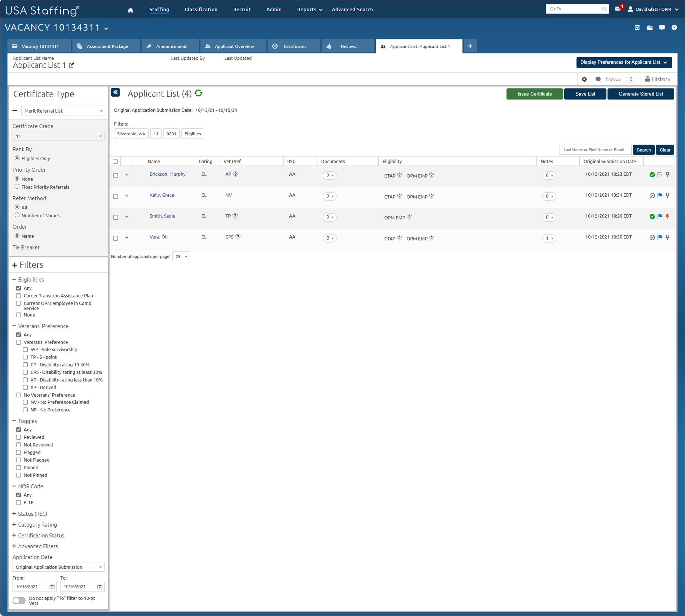Open Display Preferences for Applicant List
The width and height of the screenshot is (685, 616).
pyautogui.click(x=624, y=62)
